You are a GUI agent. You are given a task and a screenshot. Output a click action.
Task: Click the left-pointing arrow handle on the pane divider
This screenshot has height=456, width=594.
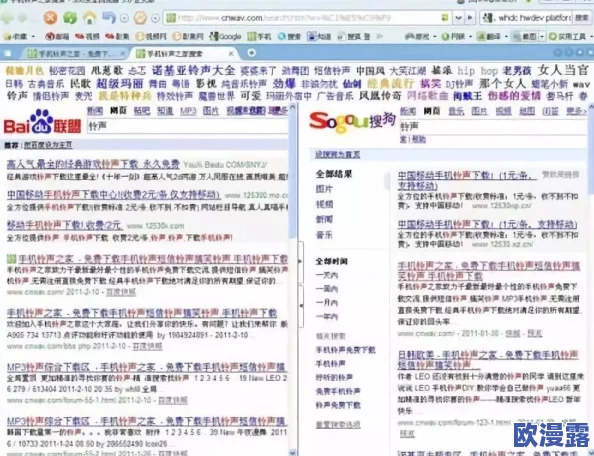pyautogui.click(x=301, y=305)
